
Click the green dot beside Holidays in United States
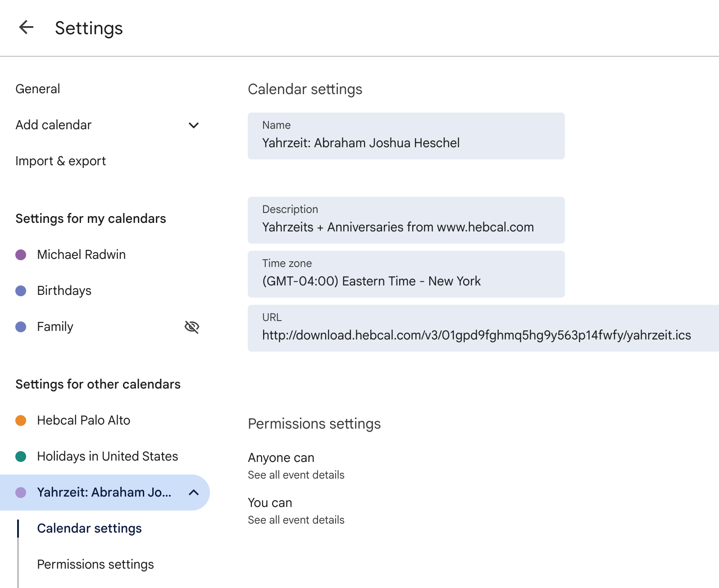click(21, 457)
